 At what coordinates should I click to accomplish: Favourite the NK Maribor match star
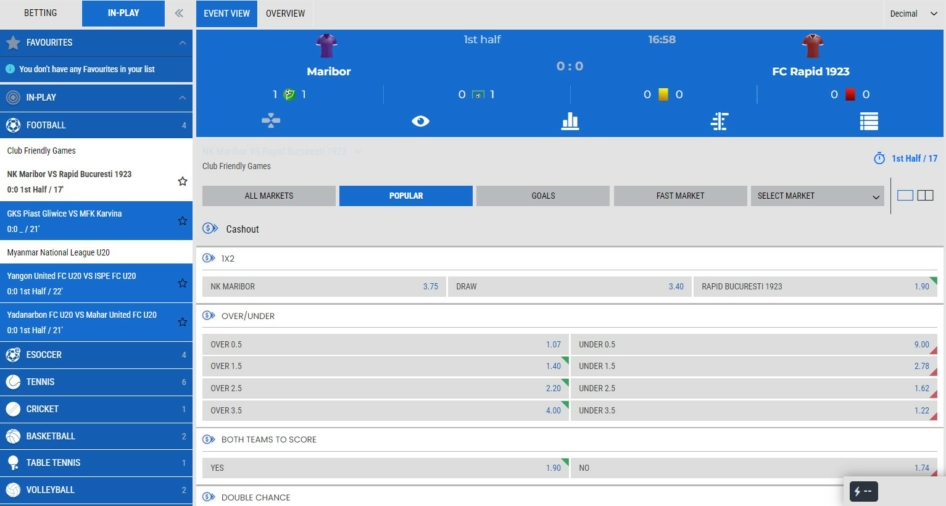click(182, 182)
